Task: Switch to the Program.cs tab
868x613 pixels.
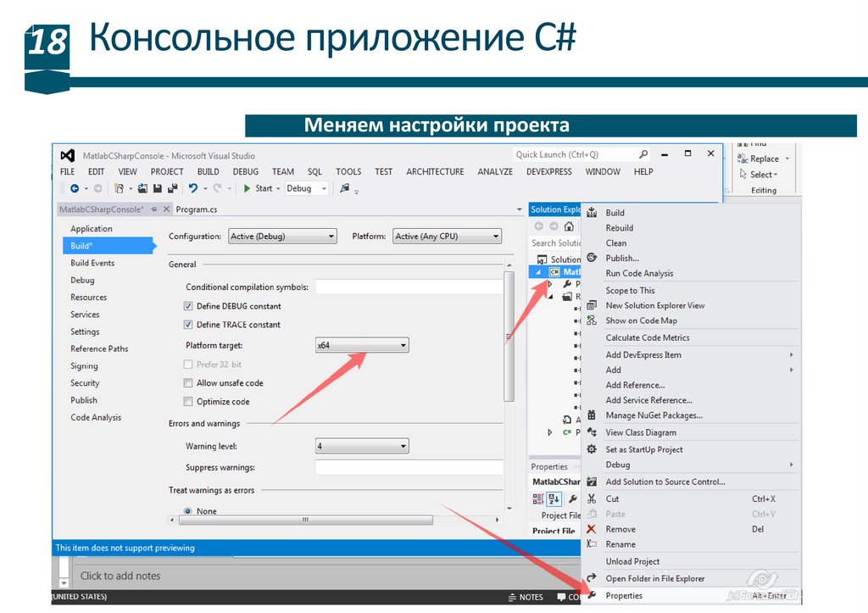Action: click(x=196, y=209)
